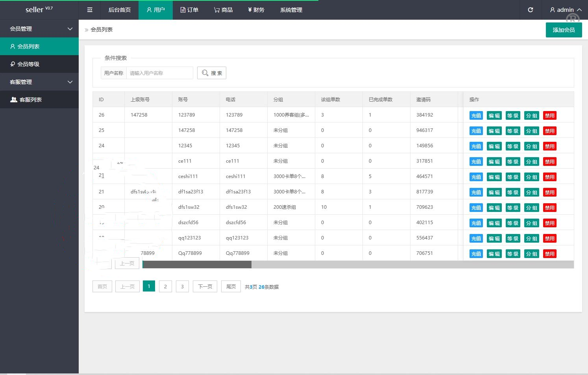Open the 商品 products cart menu
Viewport: 588px width, 375px height.
(223, 10)
